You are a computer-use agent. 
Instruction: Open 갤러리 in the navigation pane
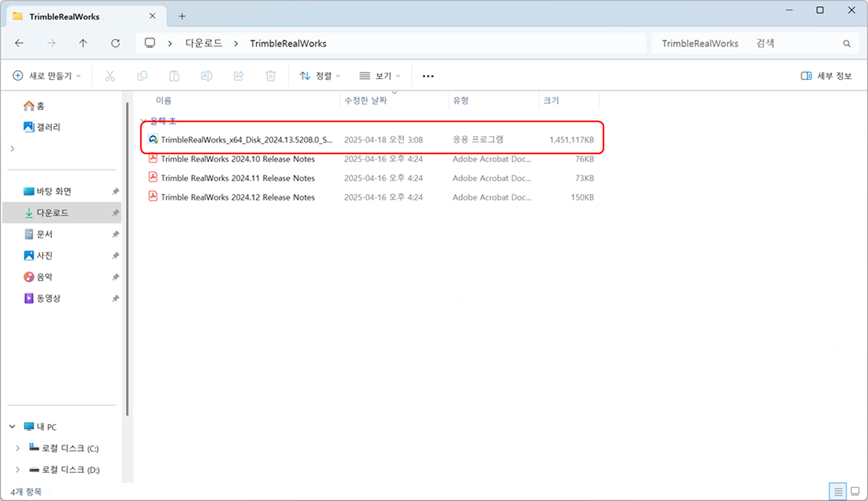point(42,127)
